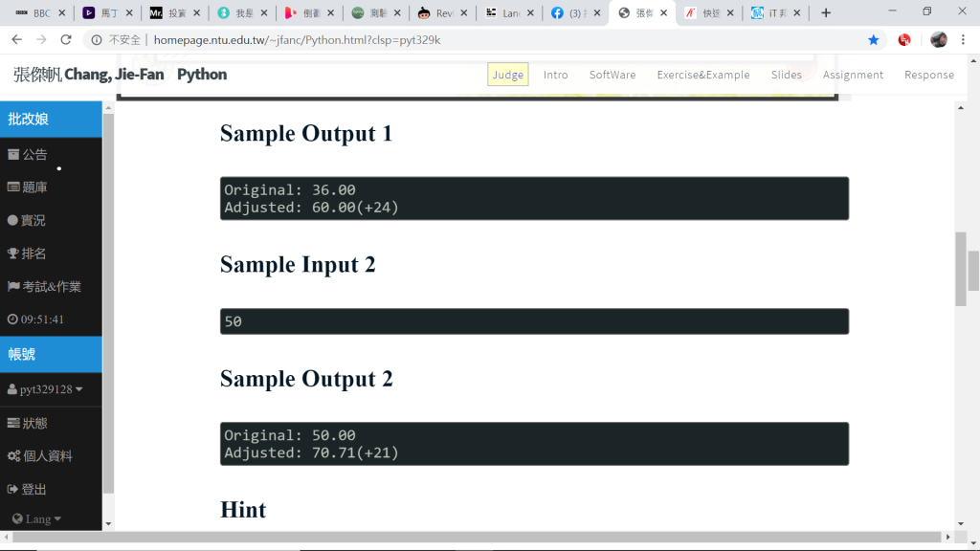Image resolution: width=980 pixels, height=551 pixels.
Task: Switch to the Facebook tab
Action: (x=575, y=12)
